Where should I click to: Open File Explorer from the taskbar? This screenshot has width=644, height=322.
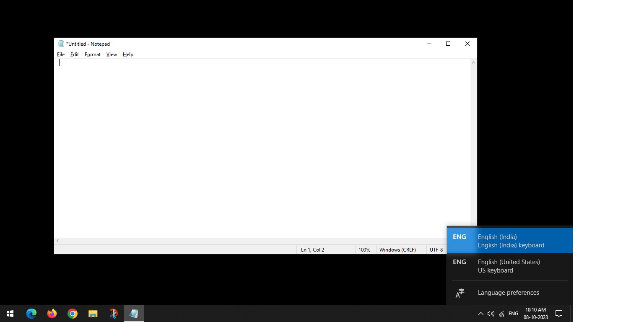(x=93, y=313)
